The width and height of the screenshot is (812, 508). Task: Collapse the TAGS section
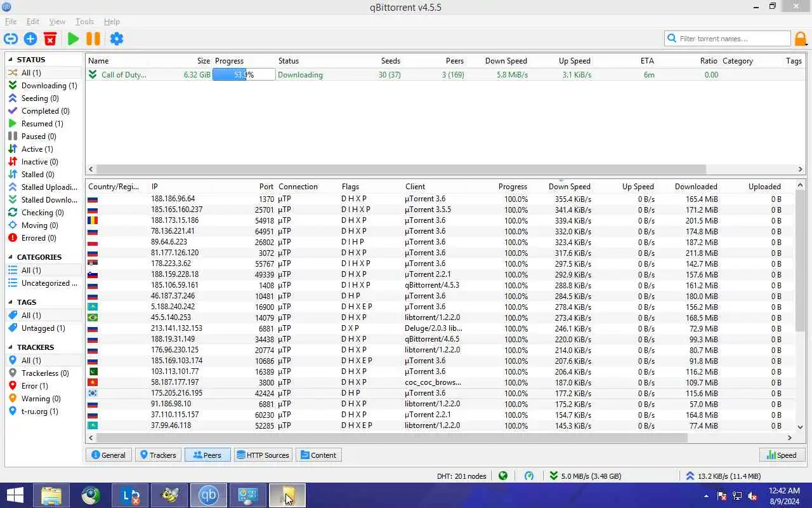pyautogui.click(x=11, y=302)
